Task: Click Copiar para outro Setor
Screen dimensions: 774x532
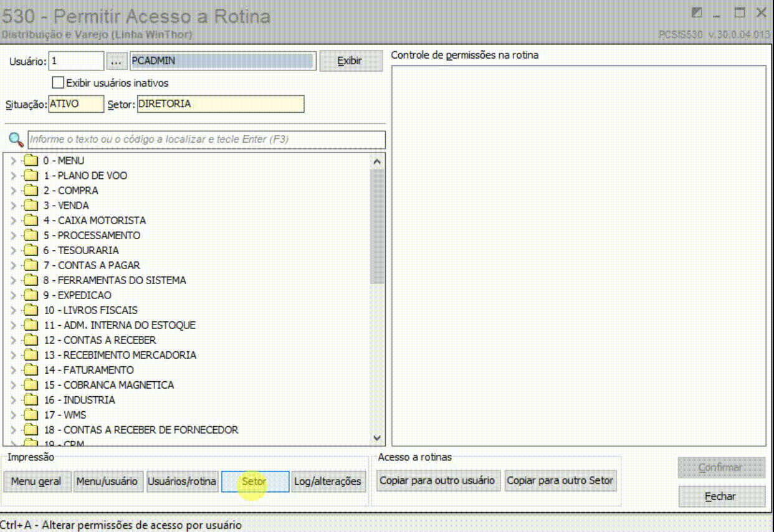Action: (x=560, y=480)
